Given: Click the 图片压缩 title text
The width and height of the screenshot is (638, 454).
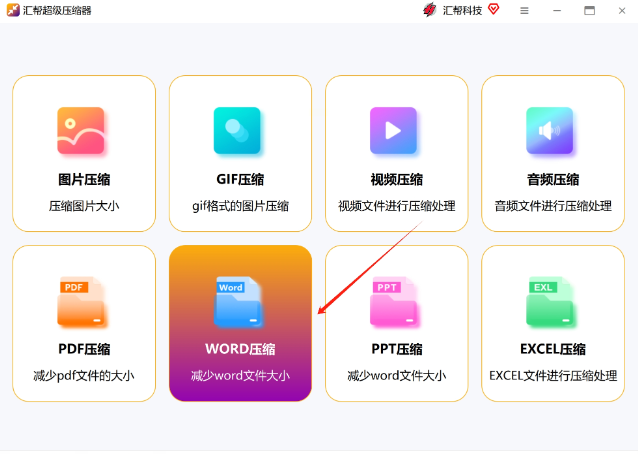Looking at the screenshot, I should [x=84, y=179].
